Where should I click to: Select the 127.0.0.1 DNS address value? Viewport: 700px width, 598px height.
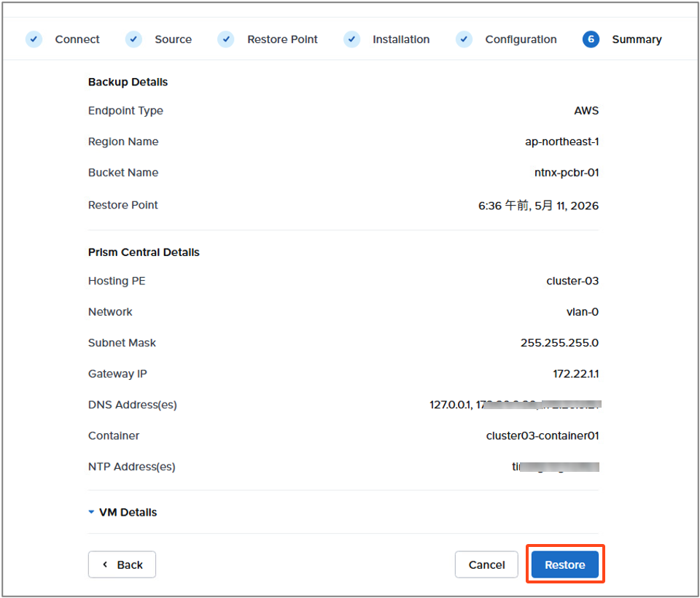[450, 405]
